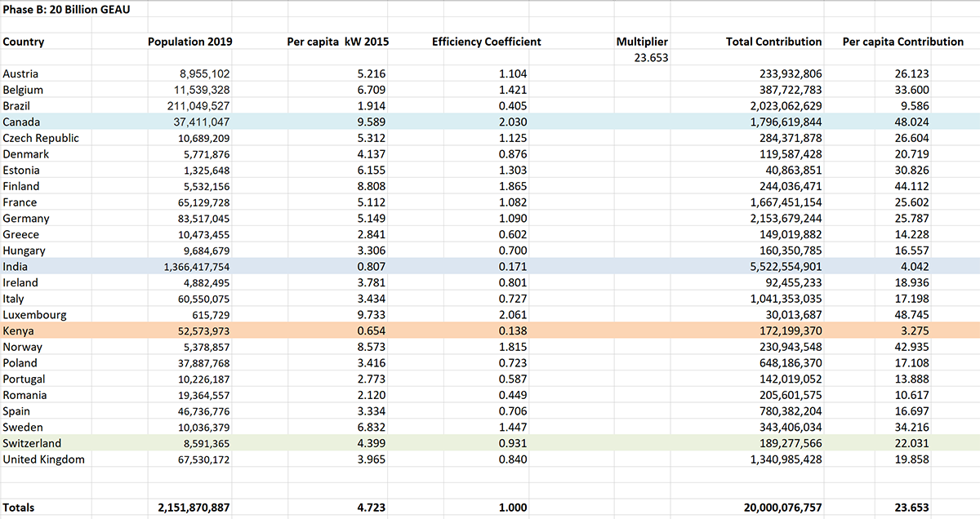Select Ireland's per capita contribution 18.936
Screen dimensions: 980x519
911,282
